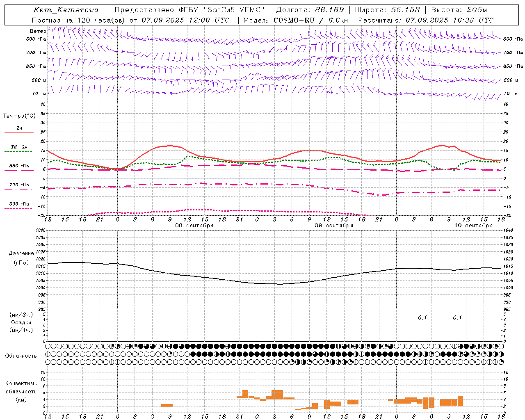The image size is (525, 420).
Task: Click the 08 сентября date label
Action: click(194, 226)
